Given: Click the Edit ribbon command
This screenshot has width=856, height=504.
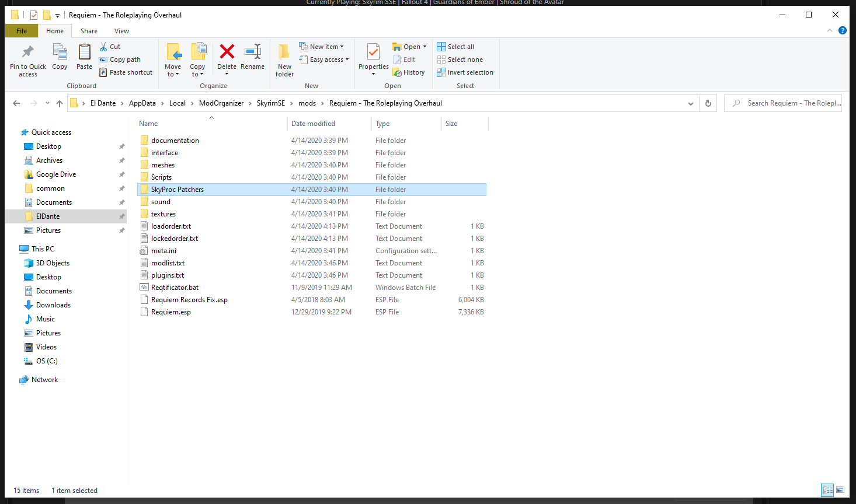Looking at the screenshot, I should point(405,60).
